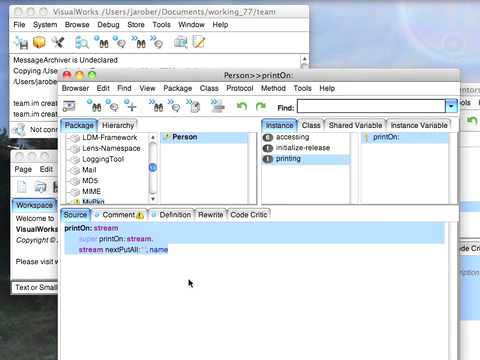The width and height of the screenshot is (480, 360).
Task: Click the launcher speech bubble icon marked with double arrows
Action: click(156, 42)
